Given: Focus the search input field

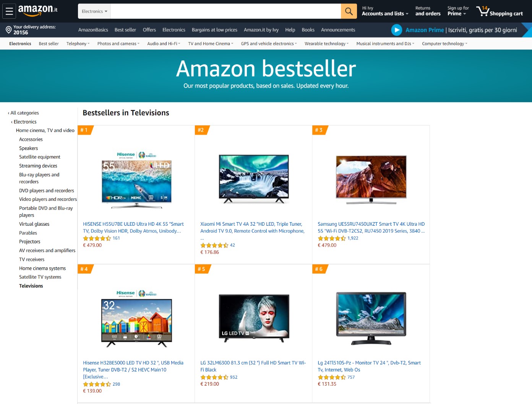Looking at the screenshot, I should [x=225, y=11].
